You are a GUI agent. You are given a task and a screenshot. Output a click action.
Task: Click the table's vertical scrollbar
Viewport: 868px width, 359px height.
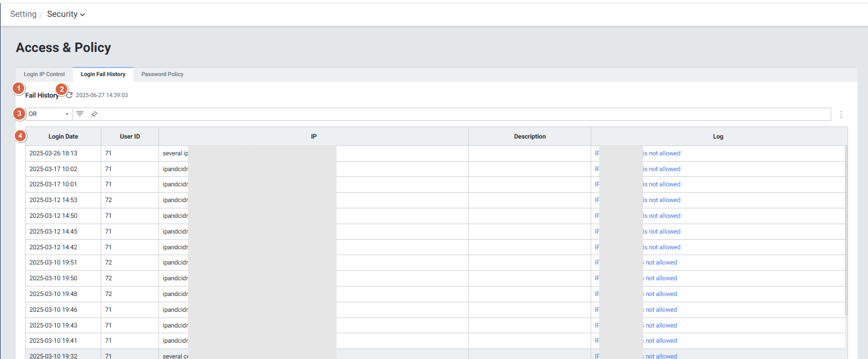[x=845, y=231]
